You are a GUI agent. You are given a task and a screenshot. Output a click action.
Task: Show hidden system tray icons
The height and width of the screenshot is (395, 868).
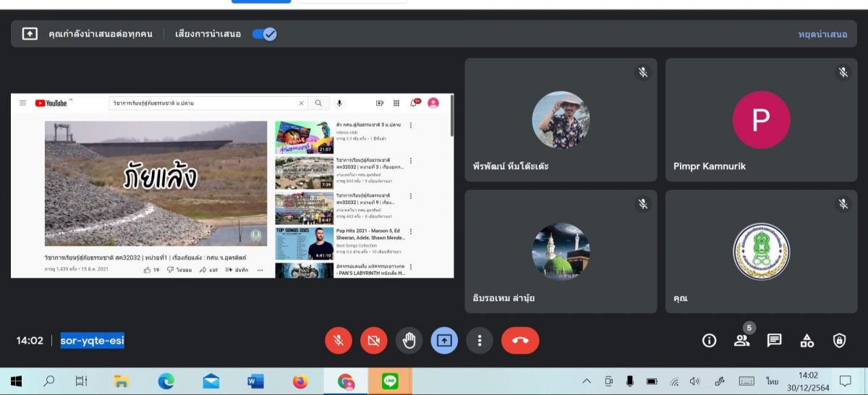click(x=587, y=381)
